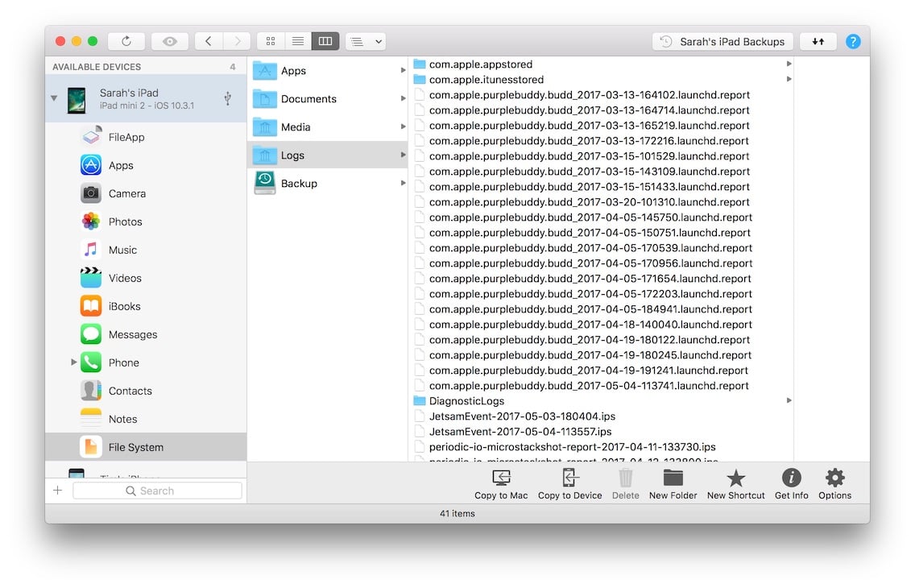
Task: Click the 4 available devices count
Action: [x=232, y=67]
